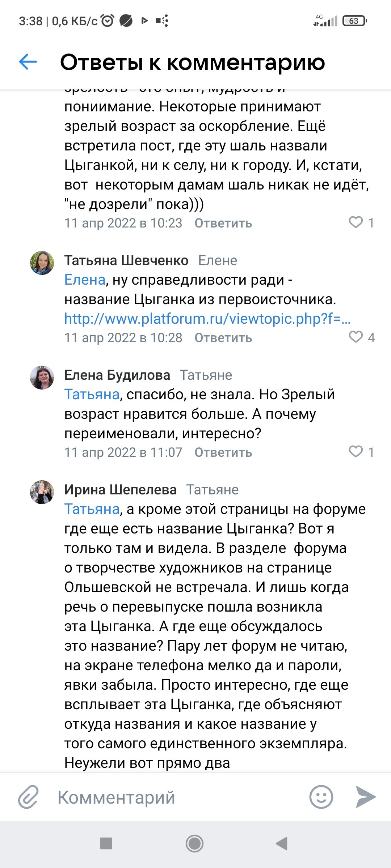
Task: Reply to the 10:23 comment
Action: click(x=223, y=223)
